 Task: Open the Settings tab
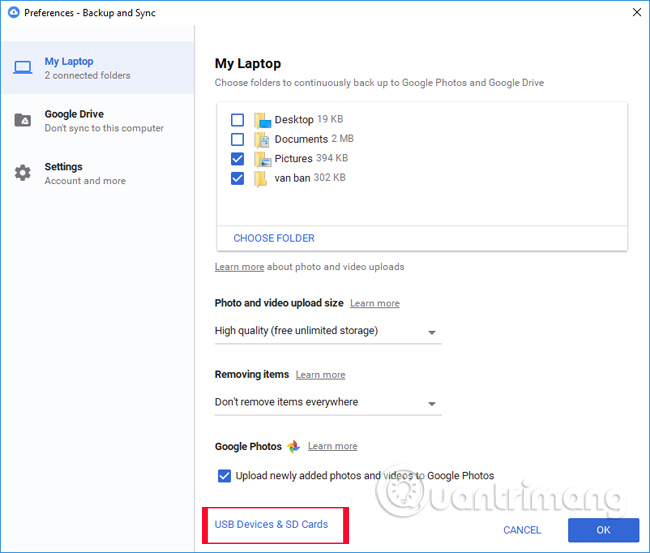[98, 173]
